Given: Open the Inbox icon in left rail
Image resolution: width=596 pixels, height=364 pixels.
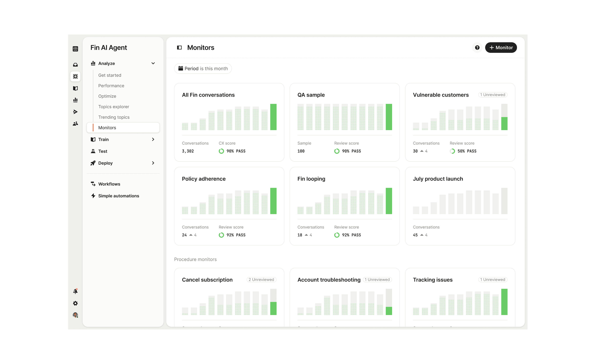Looking at the screenshot, I should [x=75, y=65].
